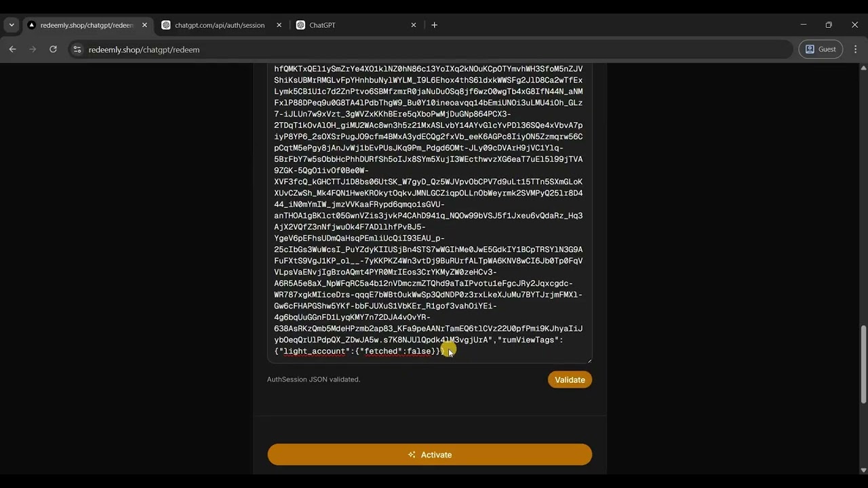Viewport: 868px width, 488px height.
Task: Expand the tab search dropdown arrow
Action: coord(12,25)
